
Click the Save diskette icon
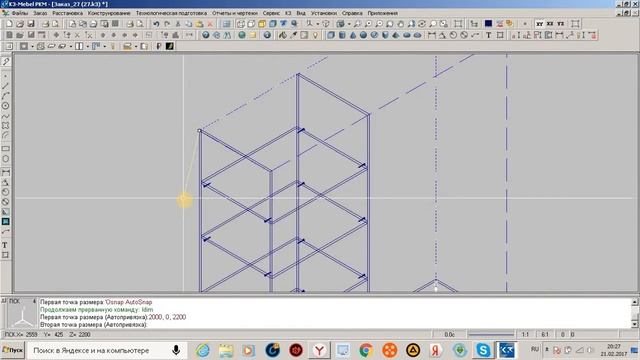[x=31, y=24]
